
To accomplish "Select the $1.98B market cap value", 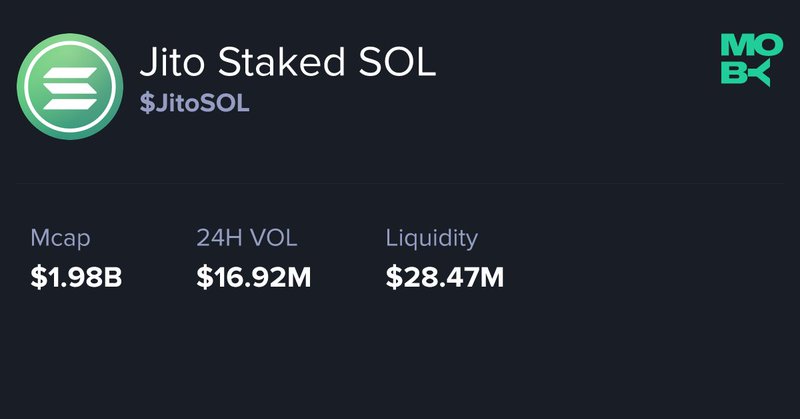I will pos(76,276).
